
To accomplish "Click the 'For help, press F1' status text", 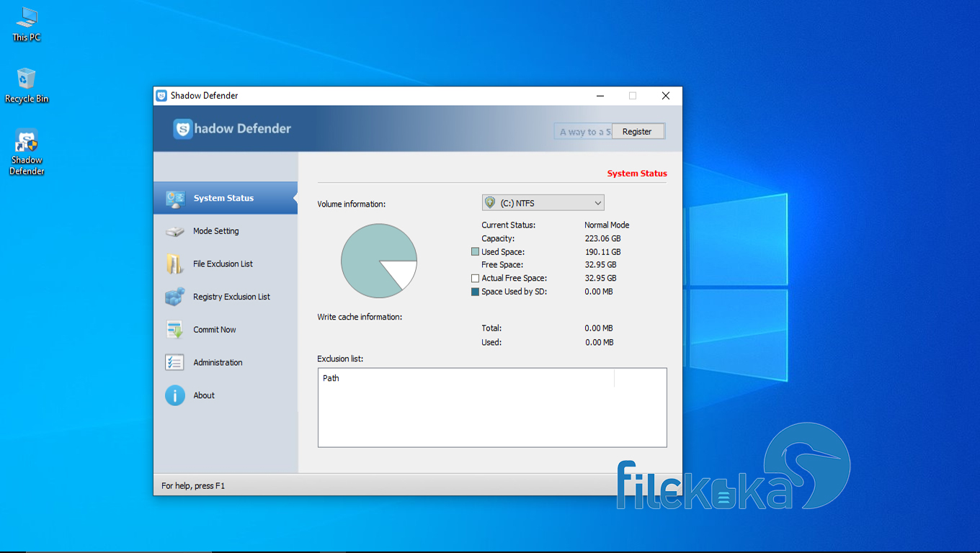I will point(193,486).
